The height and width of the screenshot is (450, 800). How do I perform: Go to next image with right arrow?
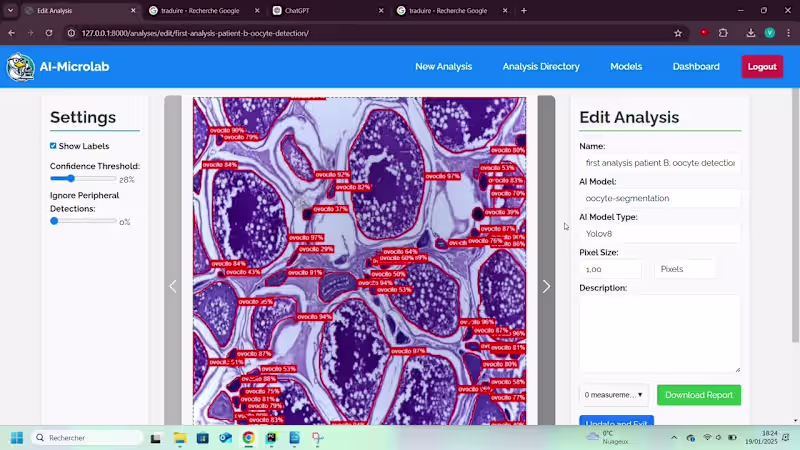pos(546,287)
